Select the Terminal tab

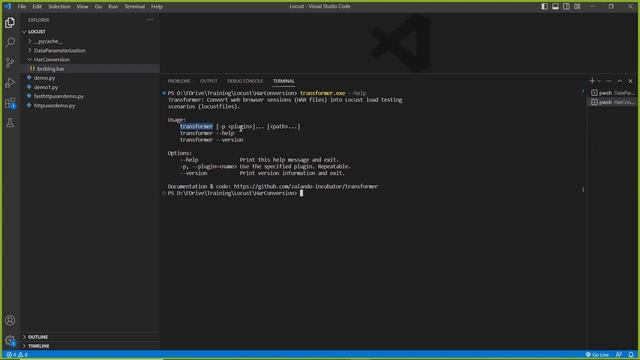coord(284,81)
